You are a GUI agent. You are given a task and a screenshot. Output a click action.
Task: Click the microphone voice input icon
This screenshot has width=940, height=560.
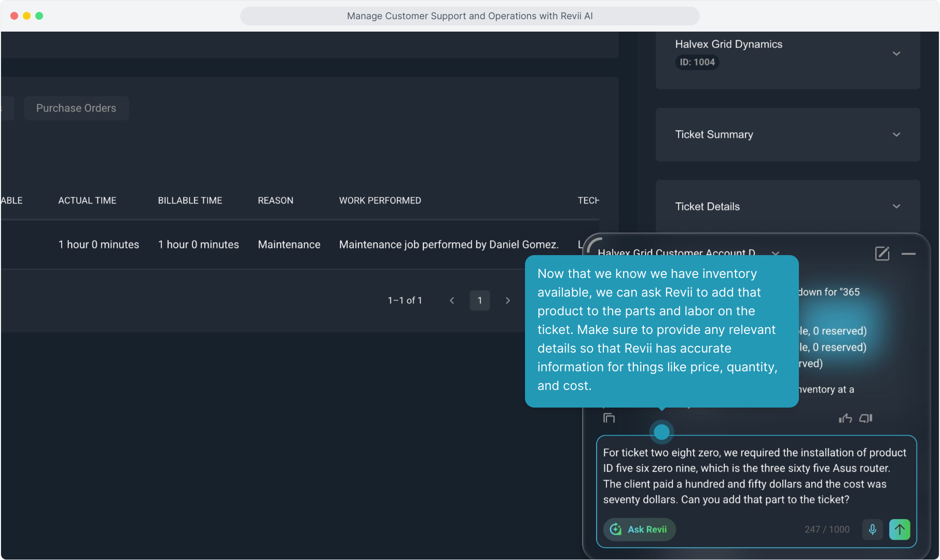click(873, 529)
